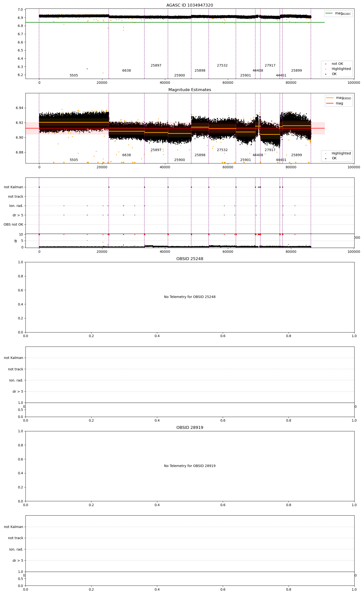Click OBSID label "25900" in the top plot
Viewport: 364px width, 595px height.
(x=179, y=75)
